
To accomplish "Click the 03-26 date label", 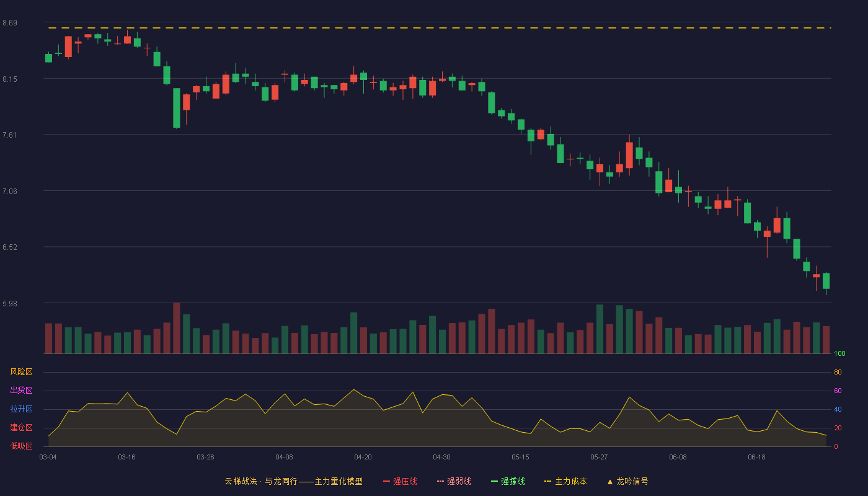I will click(205, 457).
